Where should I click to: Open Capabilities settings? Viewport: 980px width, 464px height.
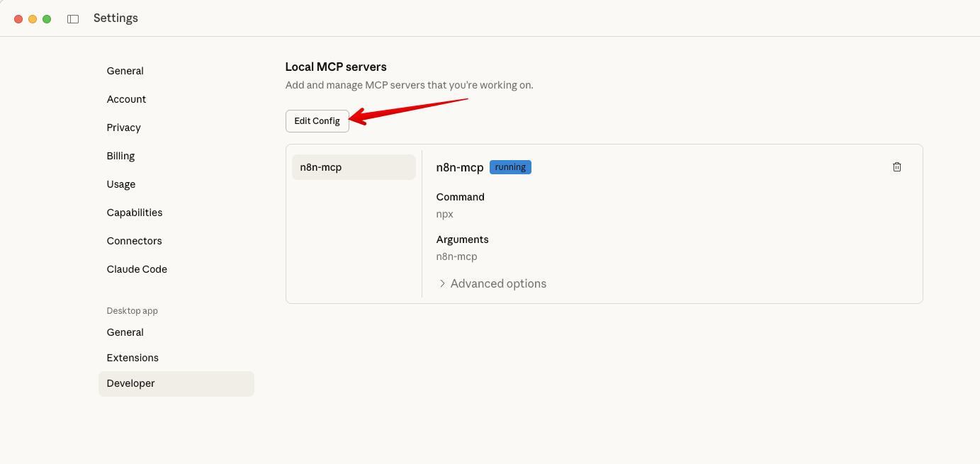[135, 213]
